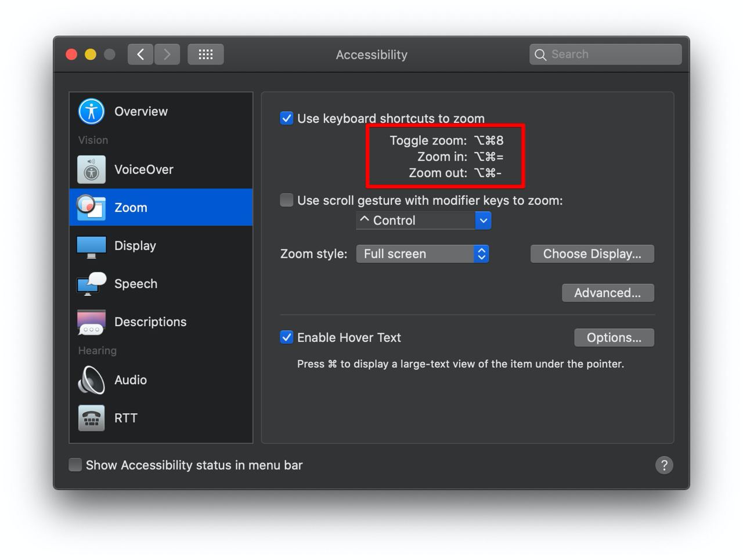Open the Overview accessibility icon
Image resolution: width=743 pixels, height=560 pixels.
tap(91, 111)
